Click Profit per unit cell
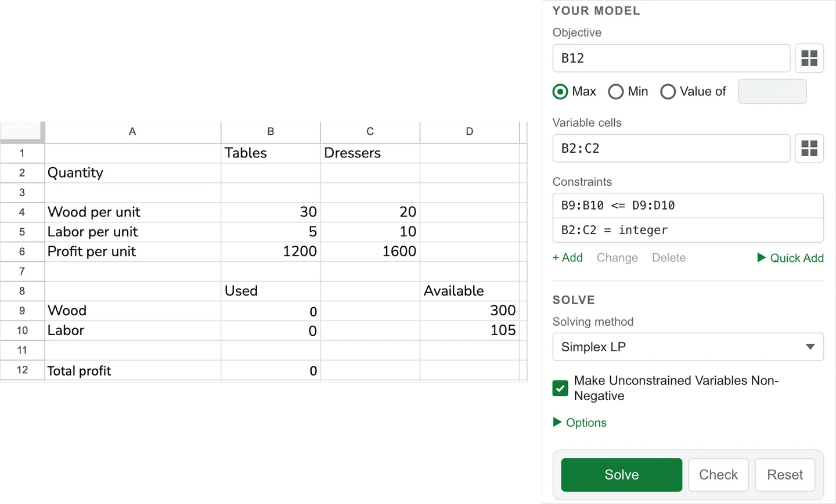Viewport: 836px width, 504px height. click(132, 252)
